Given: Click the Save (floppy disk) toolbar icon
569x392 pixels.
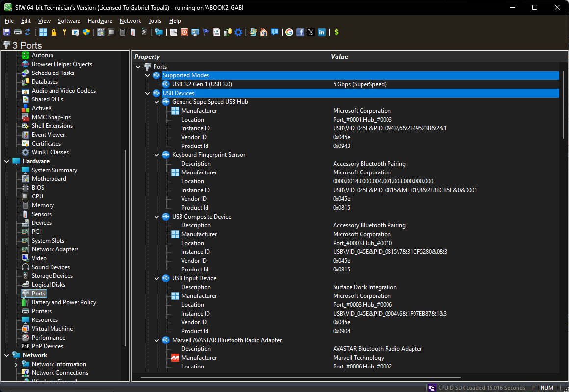Looking at the screenshot, I should [x=6, y=32].
